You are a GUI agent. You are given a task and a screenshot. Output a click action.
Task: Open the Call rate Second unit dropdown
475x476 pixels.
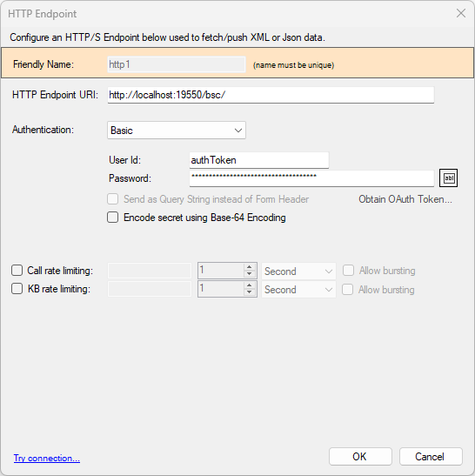point(298,271)
